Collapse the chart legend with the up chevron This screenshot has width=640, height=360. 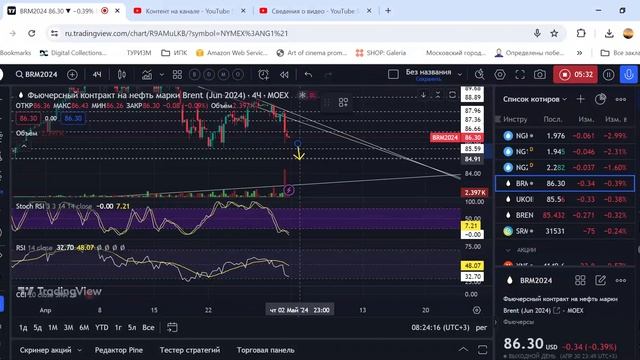click(x=24, y=146)
